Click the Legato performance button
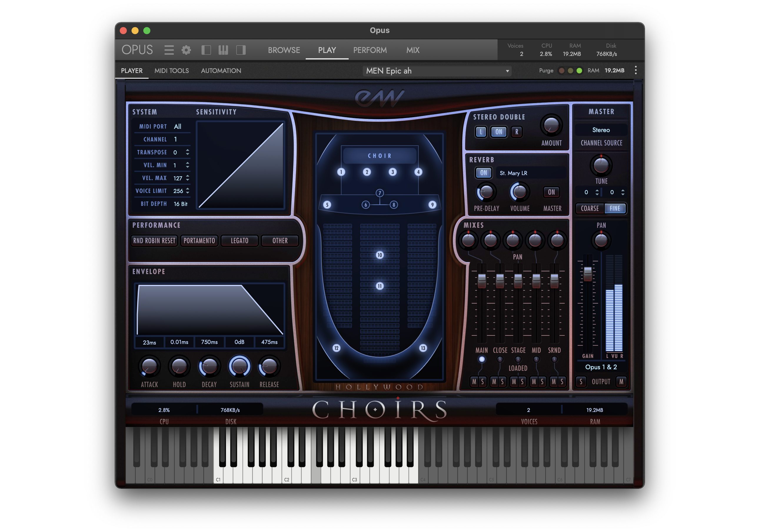 click(239, 241)
